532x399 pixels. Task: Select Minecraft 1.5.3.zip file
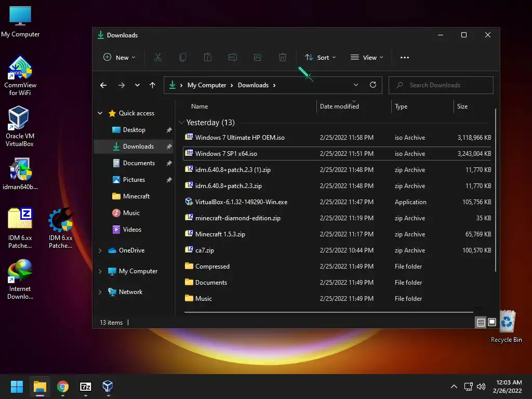click(x=338, y=234)
